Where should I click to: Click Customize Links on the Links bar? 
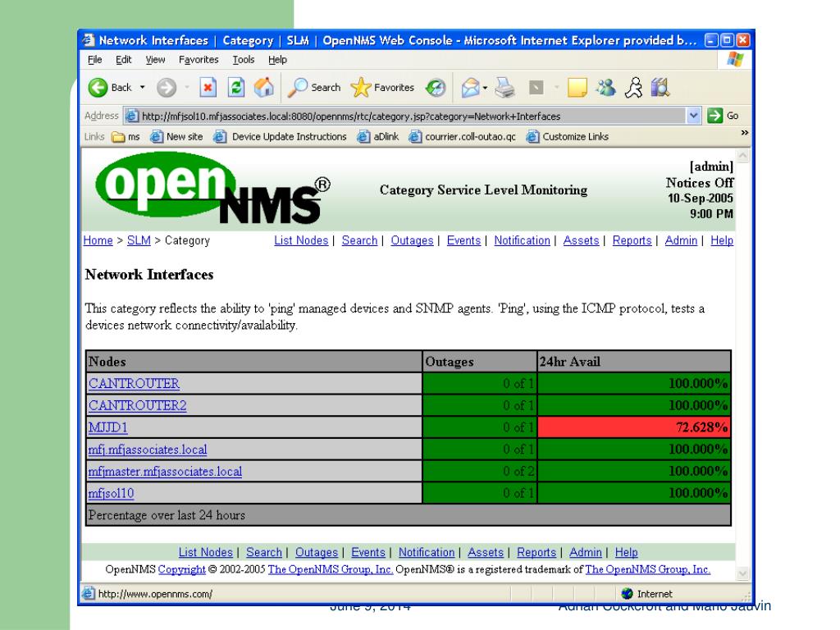tap(568, 137)
